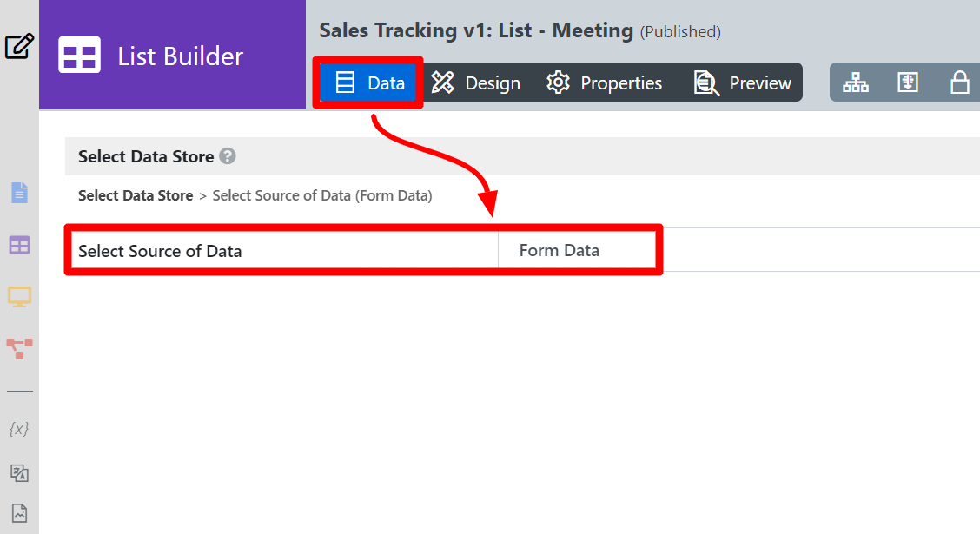Click the hierarchy diagram toolbar icon
The height and width of the screenshot is (534, 980).
click(x=856, y=82)
